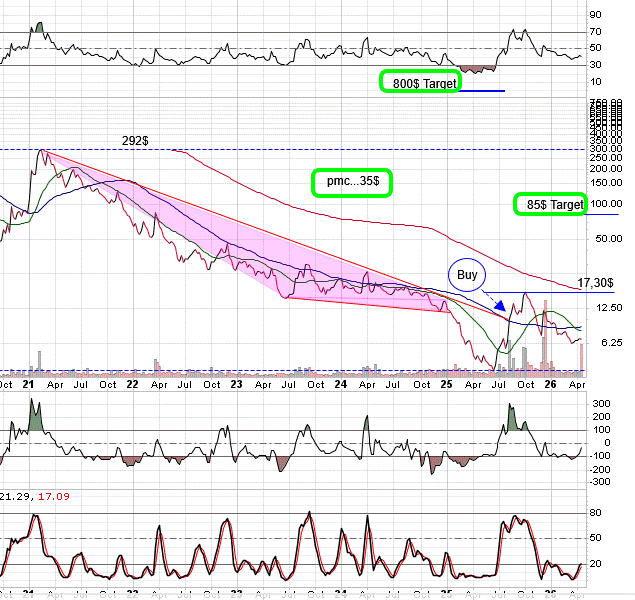The height and width of the screenshot is (600, 635).
Task: Select the 80 level on the bottom oscillator axis
Action: [x=596, y=513]
